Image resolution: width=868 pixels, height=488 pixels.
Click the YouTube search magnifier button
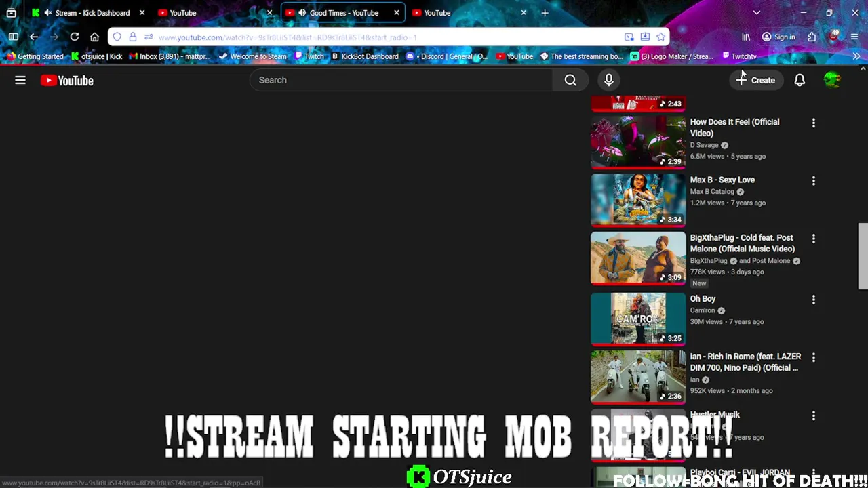pos(570,80)
